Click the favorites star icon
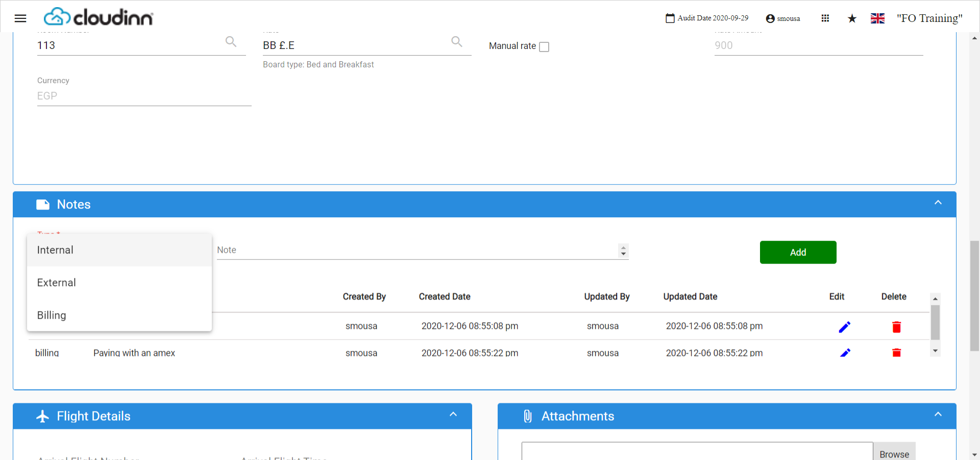 pyautogui.click(x=852, y=18)
